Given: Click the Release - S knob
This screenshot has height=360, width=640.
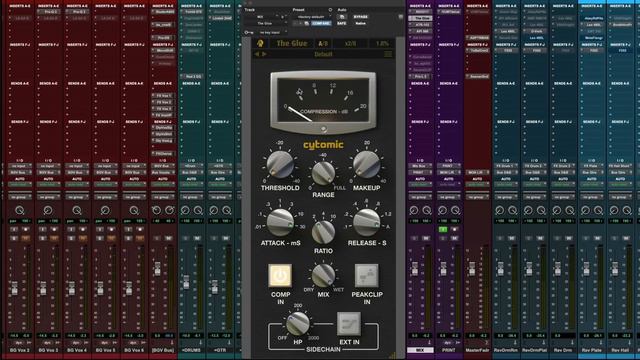Looking at the screenshot, I should (367, 222).
